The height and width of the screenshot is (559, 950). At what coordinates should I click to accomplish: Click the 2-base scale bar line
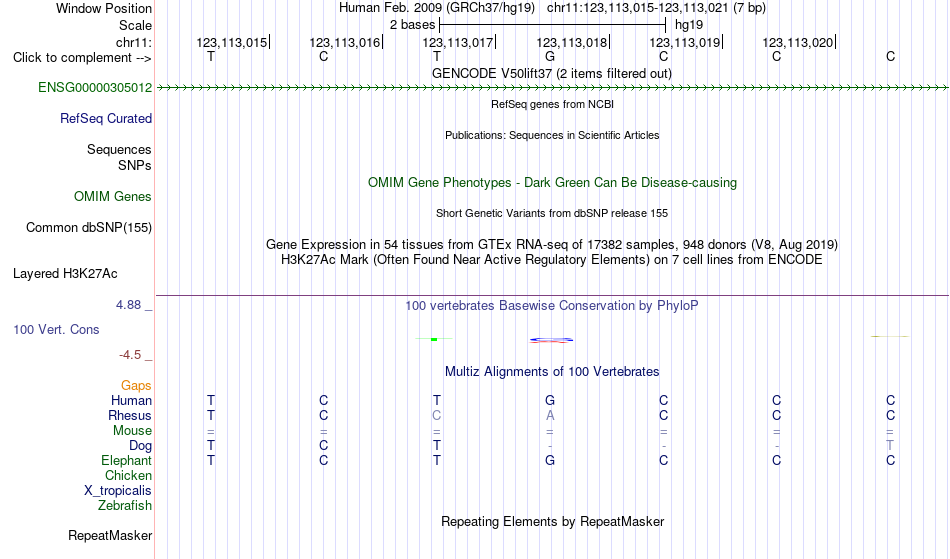[x=553, y=25]
